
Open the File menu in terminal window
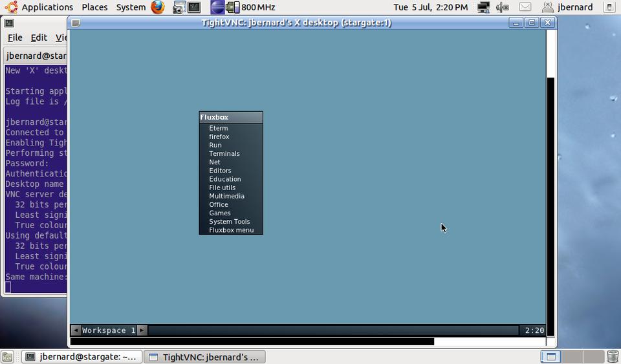point(15,37)
